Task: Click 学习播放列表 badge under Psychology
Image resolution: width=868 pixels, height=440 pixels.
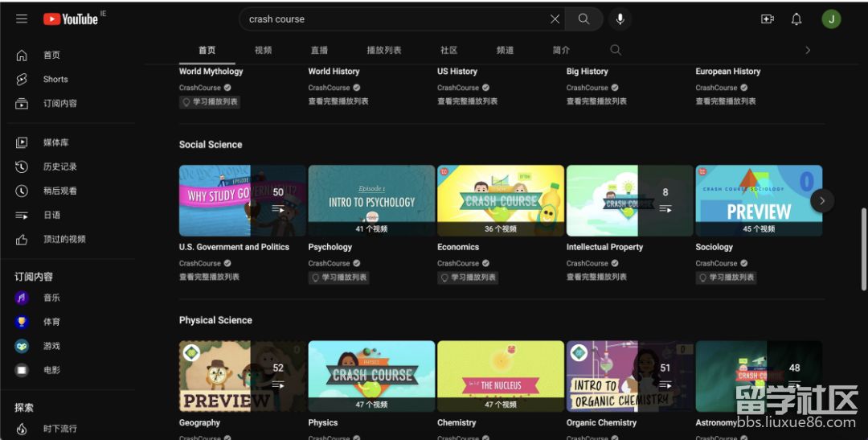Action: (x=339, y=278)
